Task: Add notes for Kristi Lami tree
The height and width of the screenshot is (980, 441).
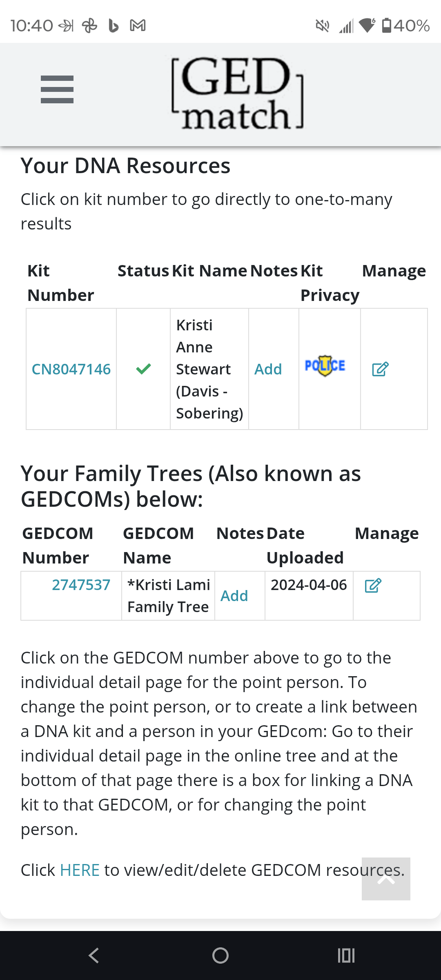Action: 234,596
